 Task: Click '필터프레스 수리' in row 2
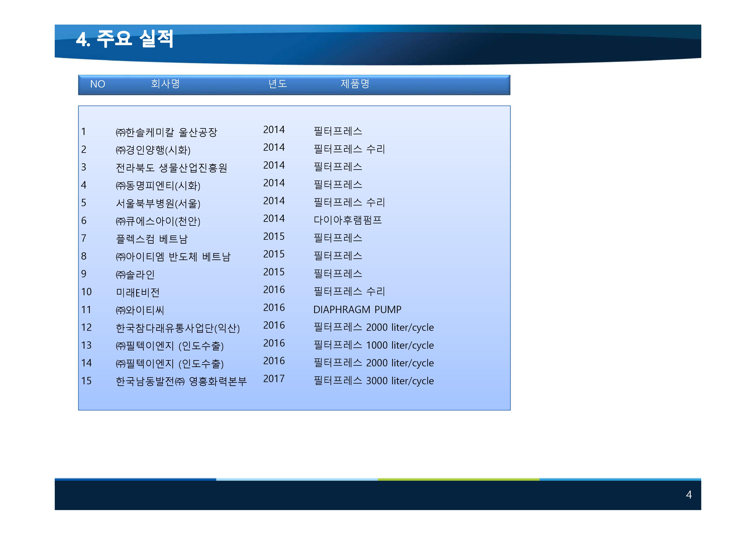pyautogui.click(x=349, y=149)
